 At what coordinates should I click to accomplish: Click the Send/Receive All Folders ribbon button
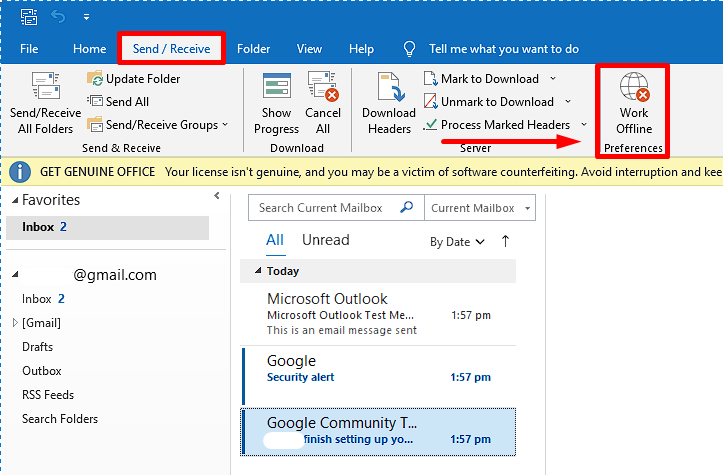45,103
